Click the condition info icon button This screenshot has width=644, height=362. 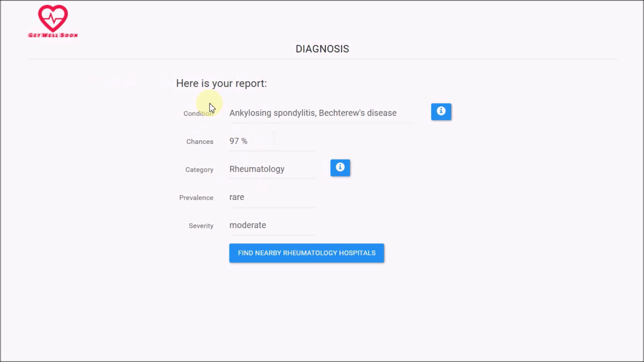pyautogui.click(x=441, y=112)
